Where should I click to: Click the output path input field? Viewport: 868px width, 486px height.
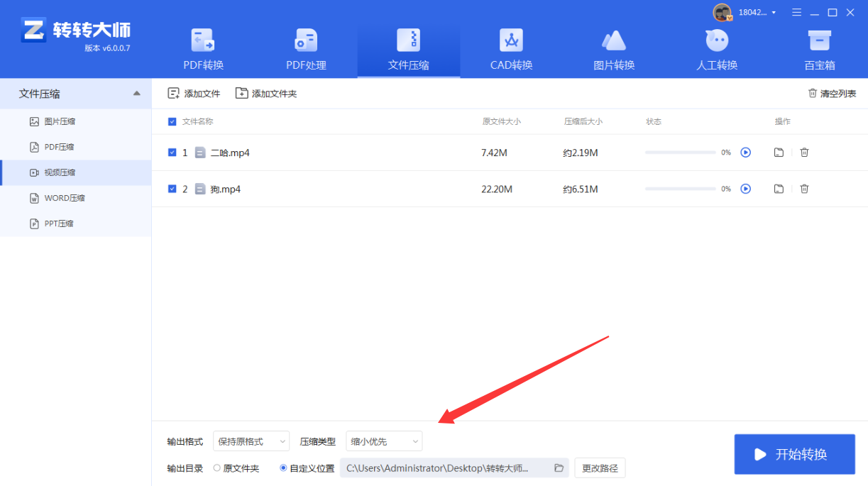454,468
